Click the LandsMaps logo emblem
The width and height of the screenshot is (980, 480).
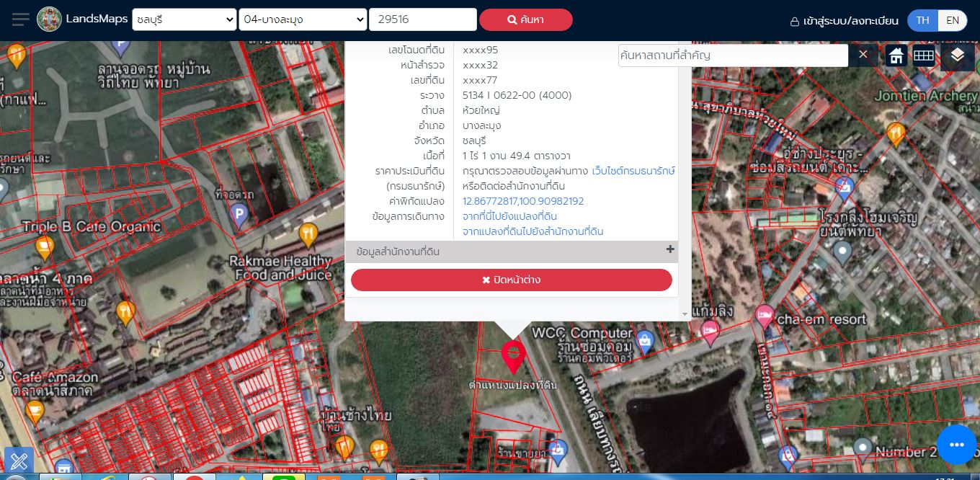click(x=49, y=19)
